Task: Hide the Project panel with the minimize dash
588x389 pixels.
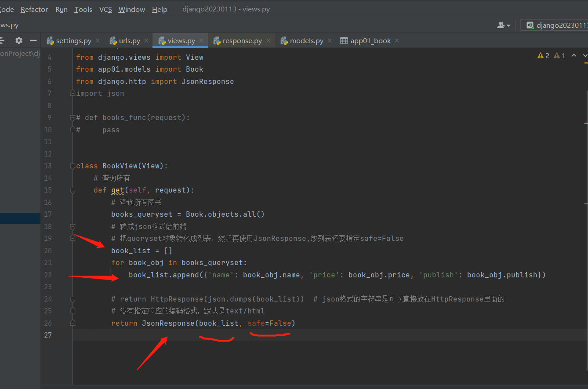Action: pyautogui.click(x=33, y=40)
